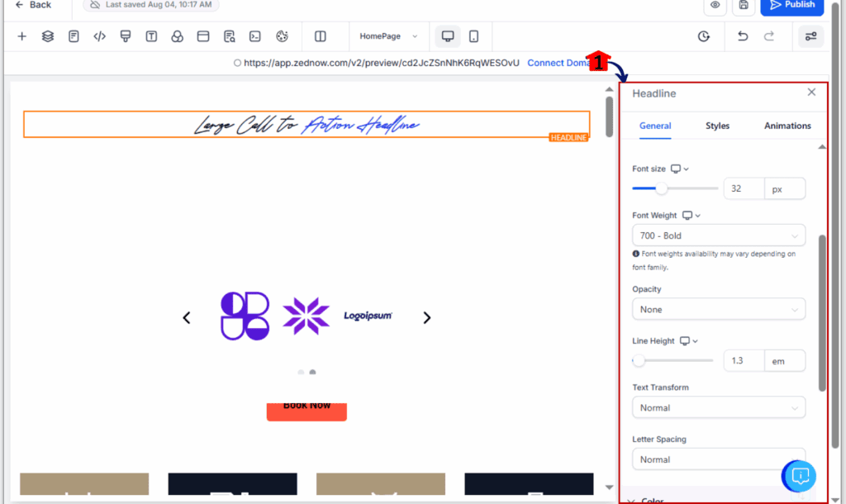Switch to desktop view
This screenshot has height=504, width=846.
(447, 36)
